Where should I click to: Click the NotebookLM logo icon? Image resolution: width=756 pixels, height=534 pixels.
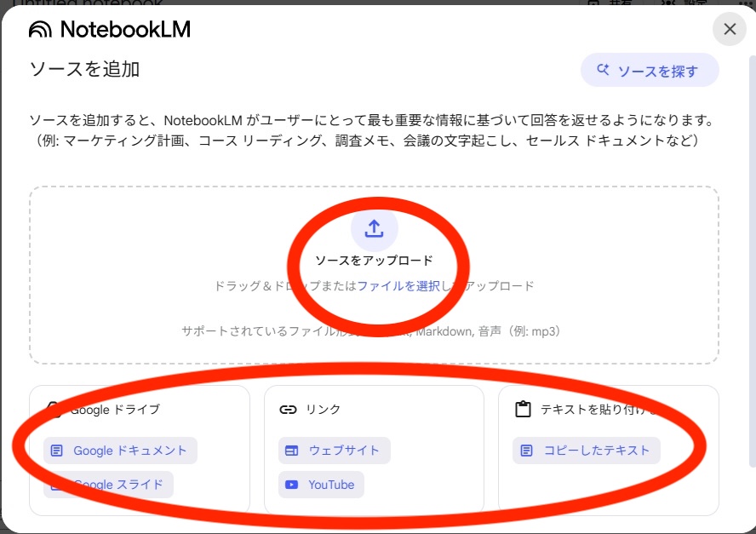[x=40, y=30]
